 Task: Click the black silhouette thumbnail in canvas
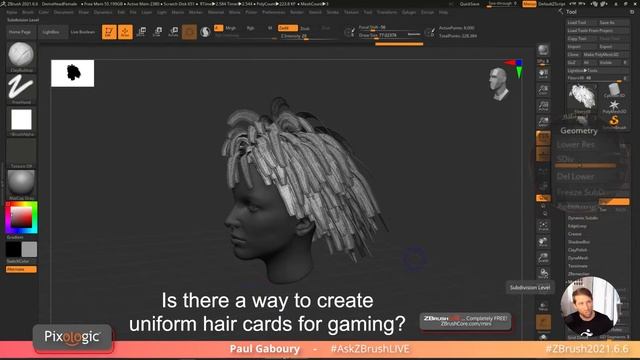pyautogui.click(x=73, y=73)
